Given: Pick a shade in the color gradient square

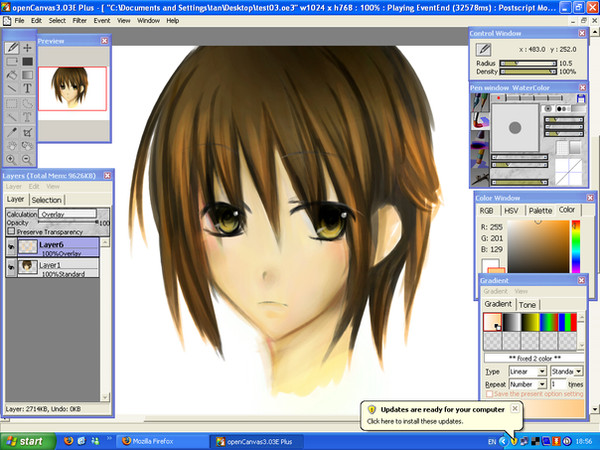Looking at the screenshot, I should tap(538, 246).
